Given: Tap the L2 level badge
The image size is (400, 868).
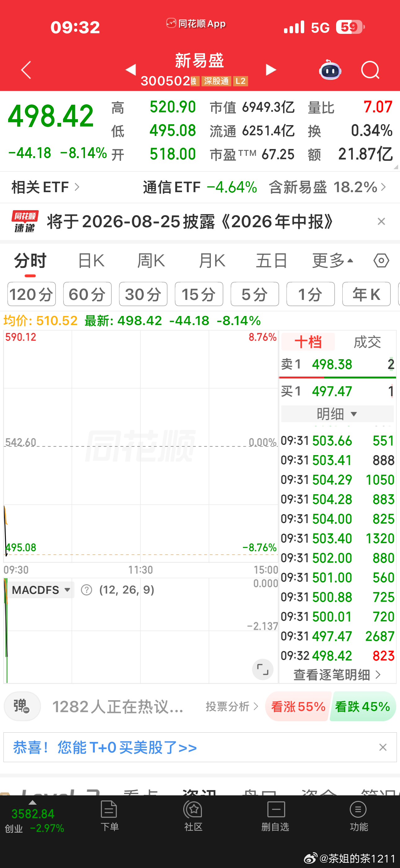Looking at the screenshot, I should (240, 81).
